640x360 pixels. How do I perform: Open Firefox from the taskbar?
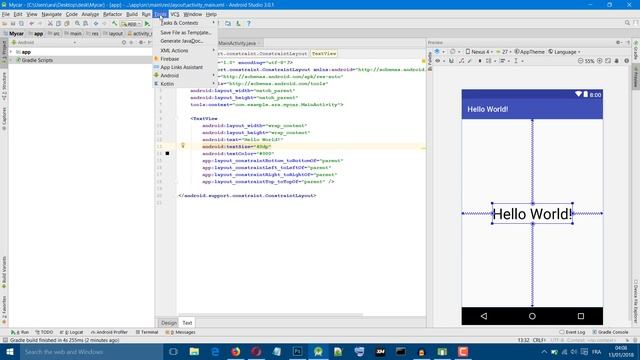click(x=236, y=352)
